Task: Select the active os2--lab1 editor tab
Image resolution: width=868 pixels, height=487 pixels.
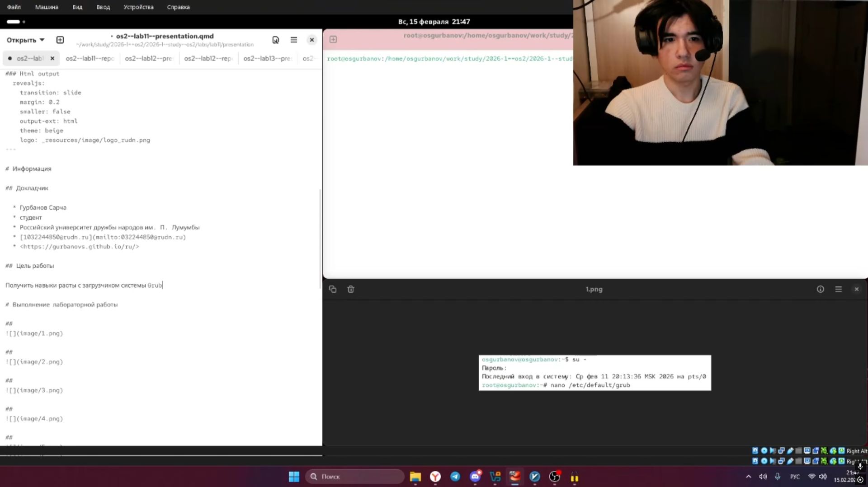Action: [x=30, y=58]
